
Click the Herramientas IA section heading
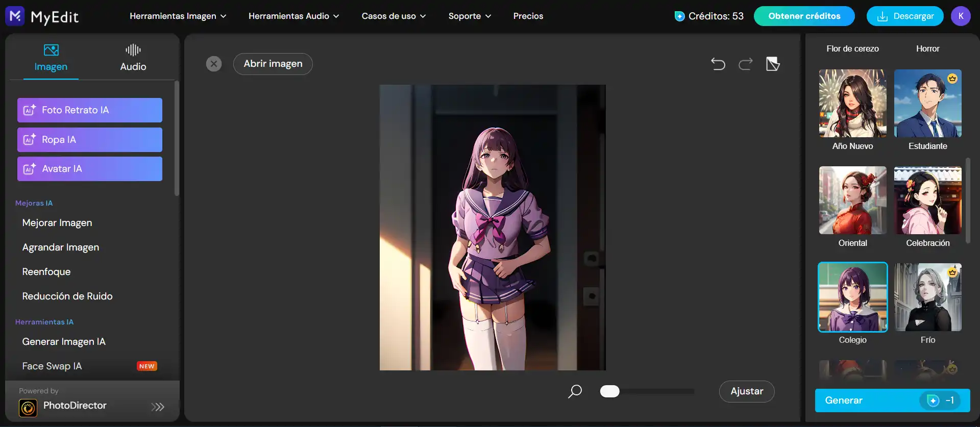pos(44,322)
